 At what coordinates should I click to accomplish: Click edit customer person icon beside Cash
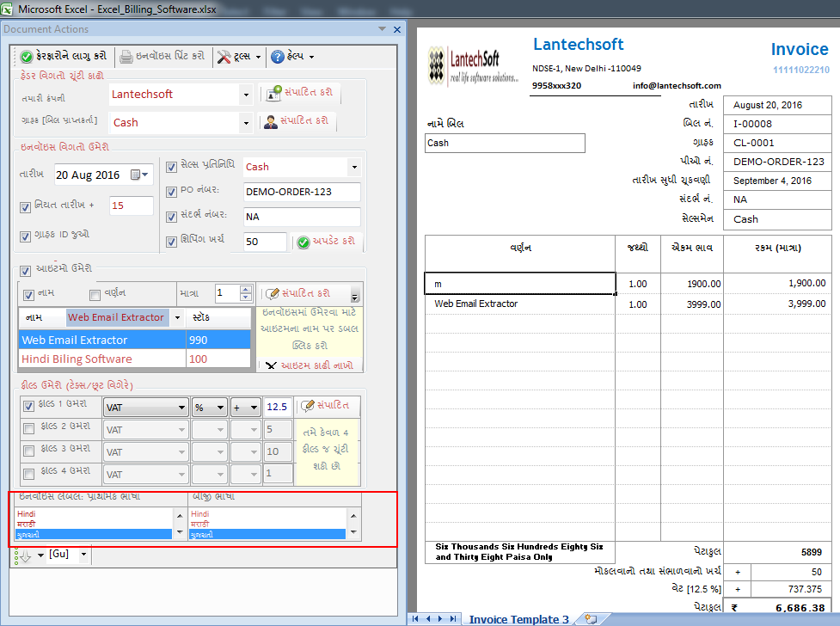pos(271,121)
